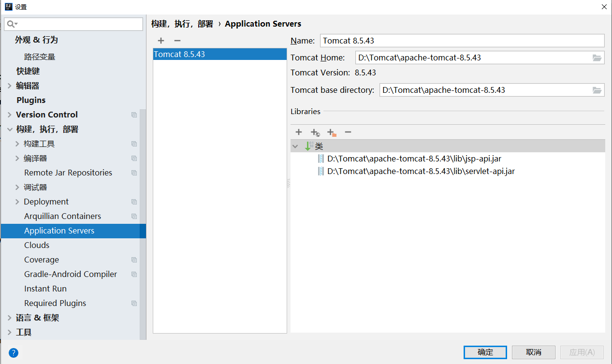Open Gradle-Android Compiler settings
Image resolution: width=612 pixels, height=364 pixels.
point(71,274)
